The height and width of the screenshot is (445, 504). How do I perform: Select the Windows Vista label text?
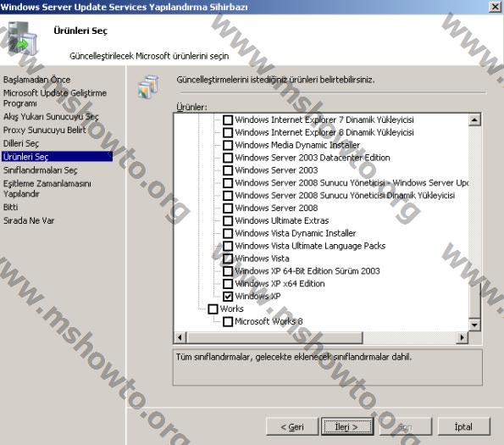(x=262, y=259)
